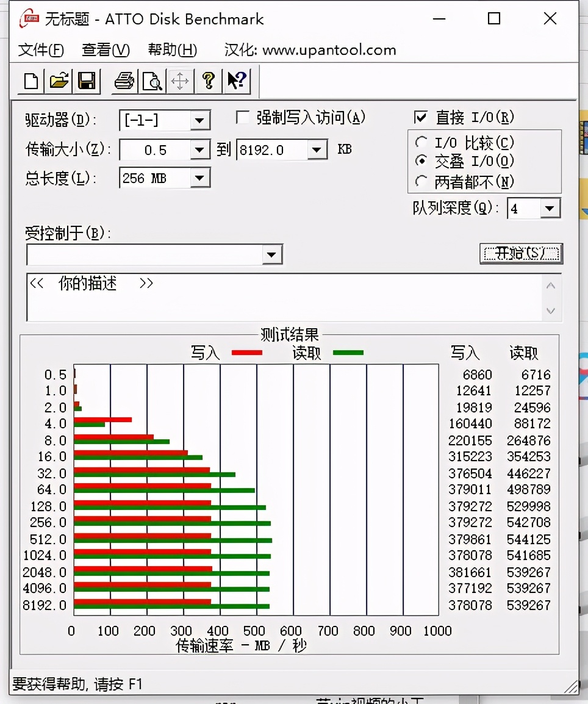
Task: Select the 两者都不 radio button
Action: [x=421, y=181]
